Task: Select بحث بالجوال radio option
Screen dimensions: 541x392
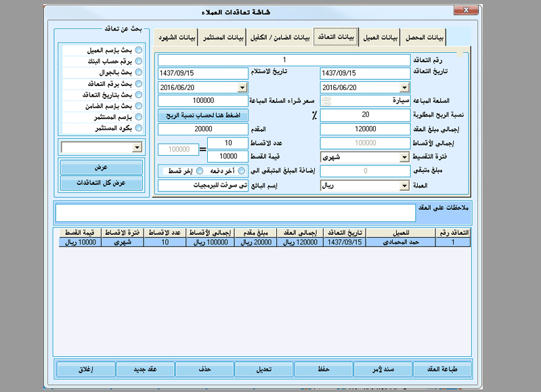Action: coord(138,72)
